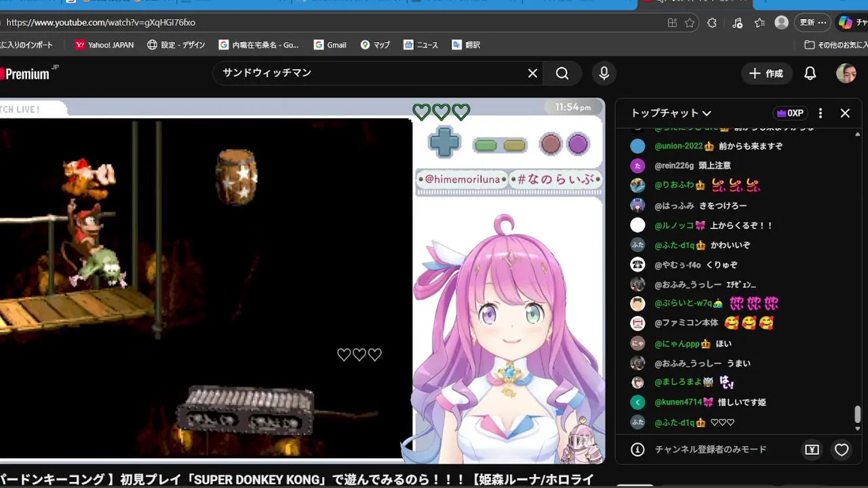Open the マップ bookmark

pos(375,45)
